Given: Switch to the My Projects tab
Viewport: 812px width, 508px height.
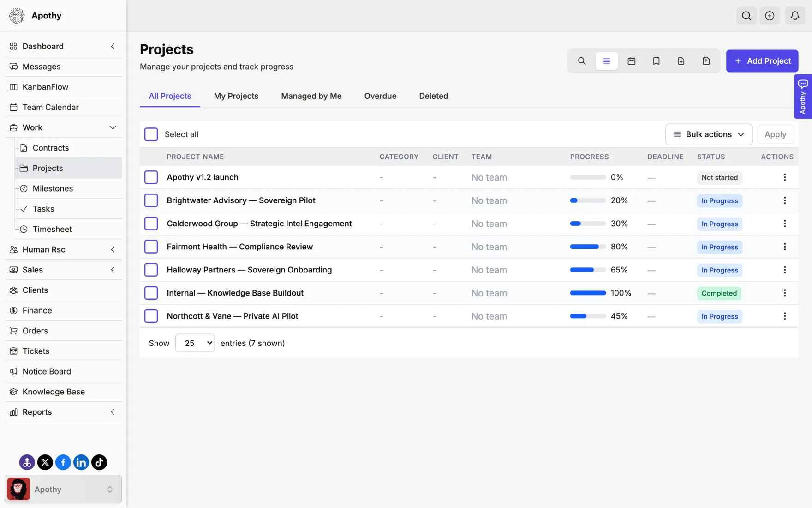Looking at the screenshot, I should 236,96.
